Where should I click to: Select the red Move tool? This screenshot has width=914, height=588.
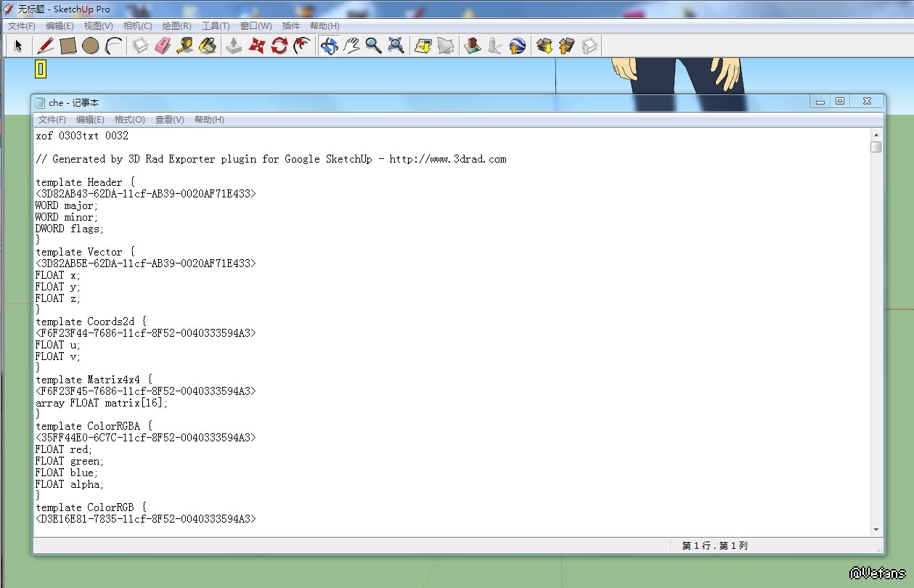(x=256, y=46)
